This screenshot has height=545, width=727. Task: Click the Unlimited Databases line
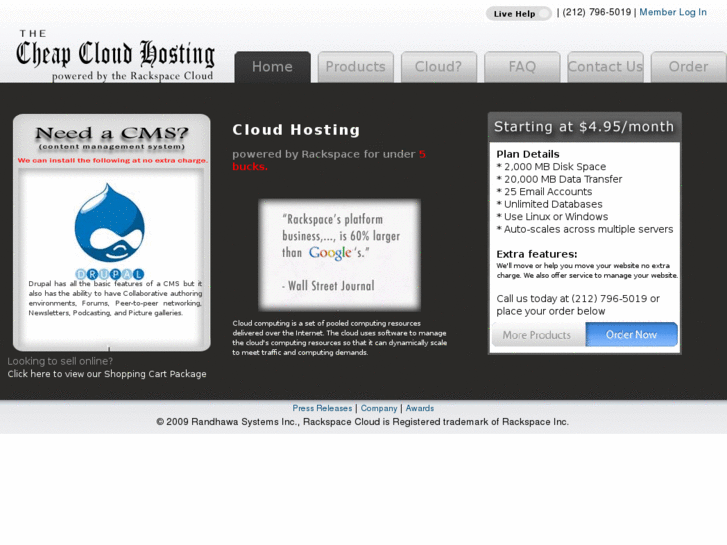point(549,204)
